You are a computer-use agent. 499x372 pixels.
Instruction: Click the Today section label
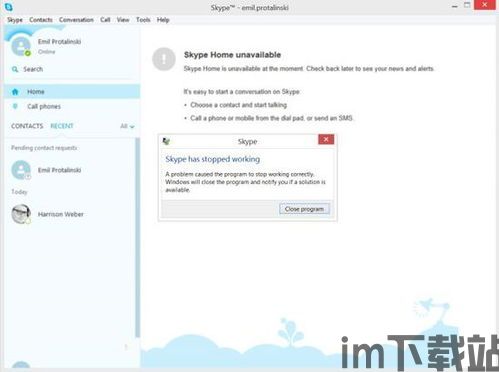19,192
